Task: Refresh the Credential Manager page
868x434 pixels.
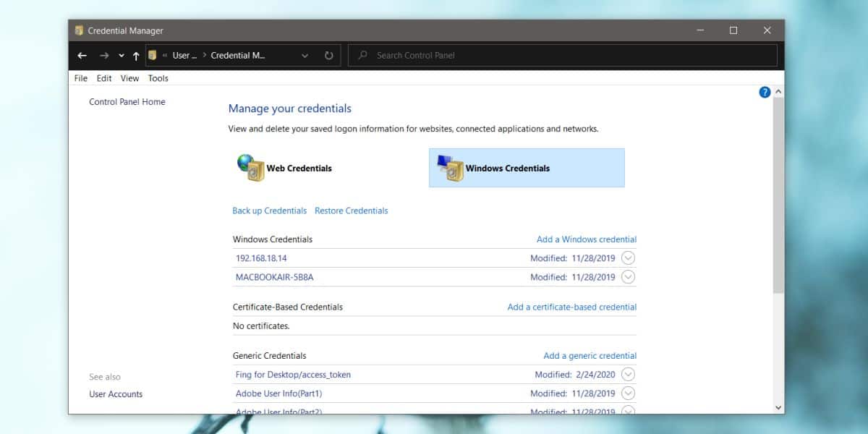Action: [328, 55]
